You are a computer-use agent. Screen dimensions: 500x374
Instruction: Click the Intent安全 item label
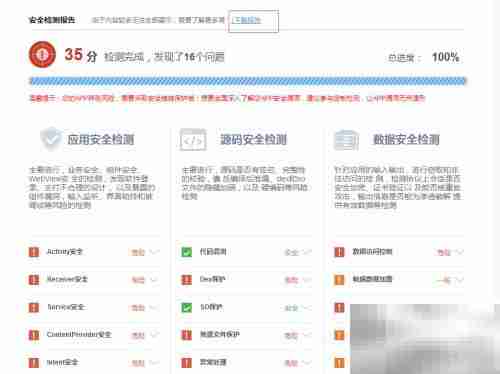point(62,362)
